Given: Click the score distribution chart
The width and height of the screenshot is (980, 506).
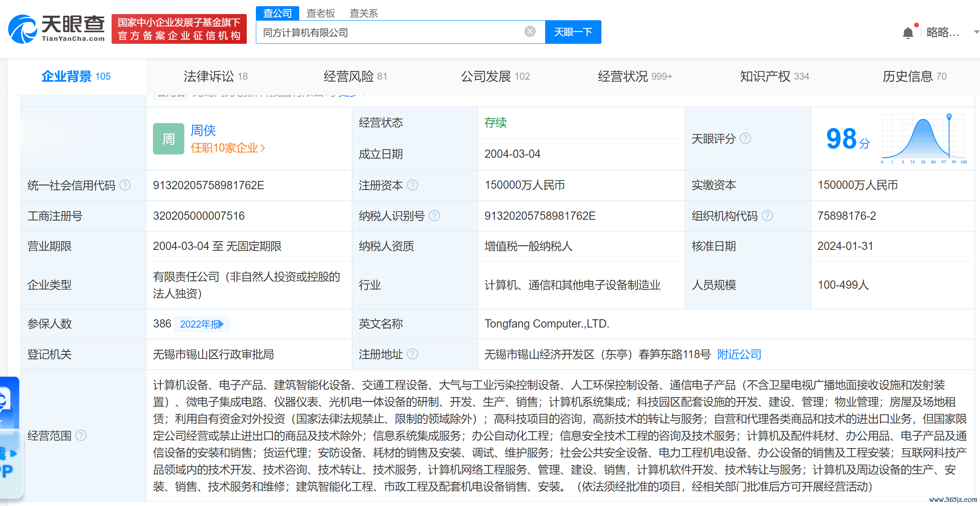Looking at the screenshot, I should click(x=924, y=139).
